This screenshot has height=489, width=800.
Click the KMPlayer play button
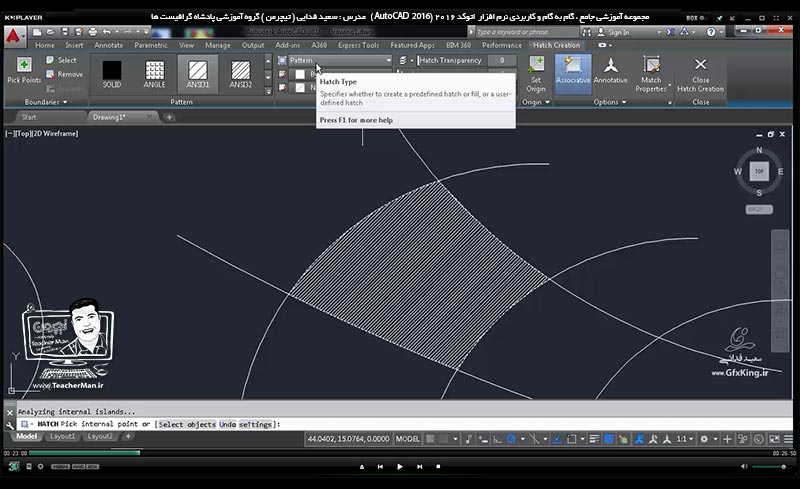point(399,467)
